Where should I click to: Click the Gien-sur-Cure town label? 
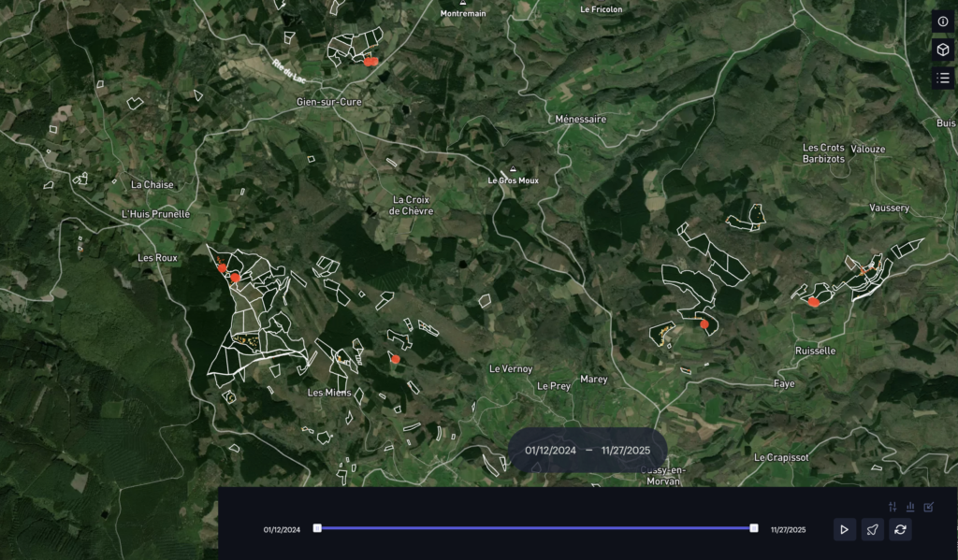click(328, 102)
